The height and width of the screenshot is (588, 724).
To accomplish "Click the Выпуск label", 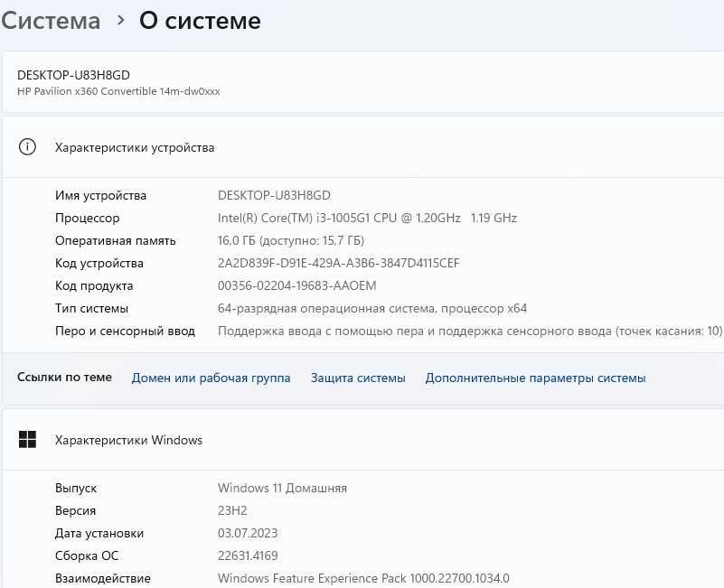I will click(76, 488).
